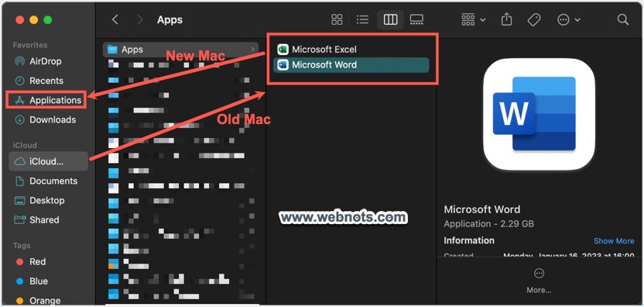
Task: Select iCloud Drive in the sidebar
Action: (48, 161)
